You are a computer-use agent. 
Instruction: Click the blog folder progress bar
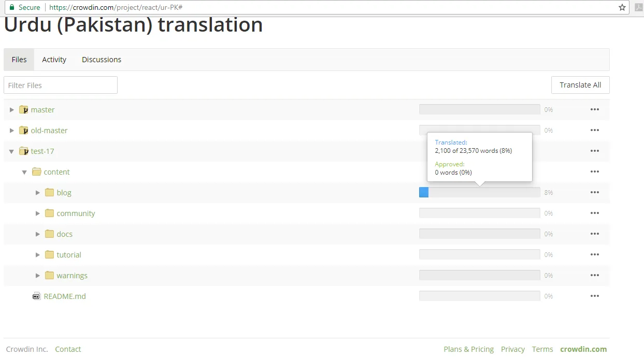479,192
